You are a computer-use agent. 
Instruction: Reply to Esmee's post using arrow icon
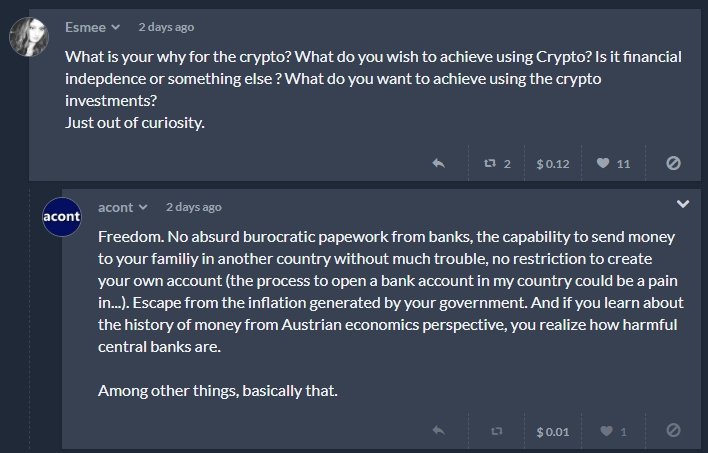[x=438, y=163]
